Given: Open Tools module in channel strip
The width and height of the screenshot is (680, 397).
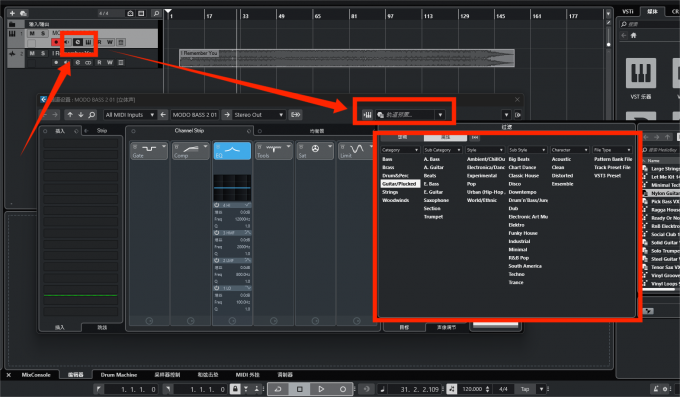Looking at the screenshot, I should tap(274, 151).
